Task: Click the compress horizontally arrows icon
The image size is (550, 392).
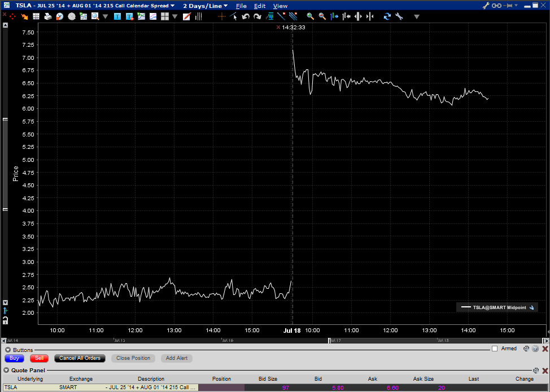Action: (x=370, y=16)
